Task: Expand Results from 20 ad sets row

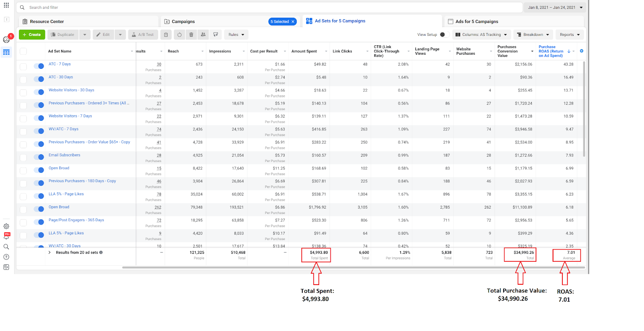Action: pos(50,252)
